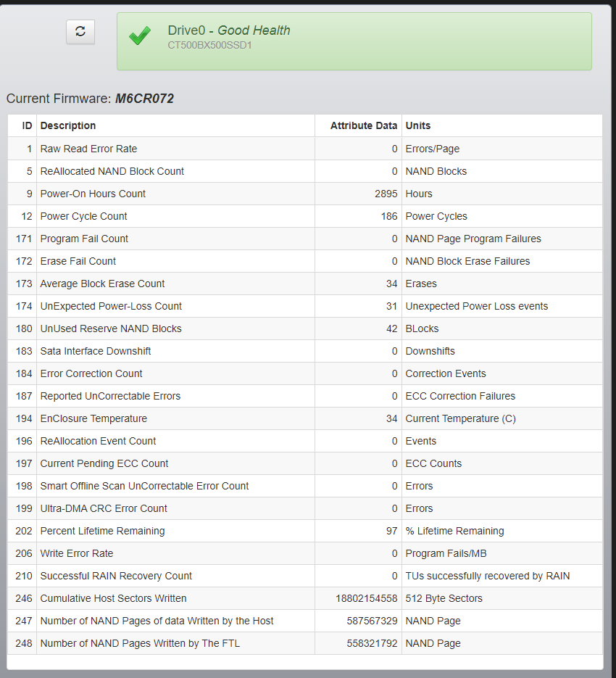616x678 pixels.
Task: Click the firmware version M6CR072
Action: pyautogui.click(x=144, y=99)
